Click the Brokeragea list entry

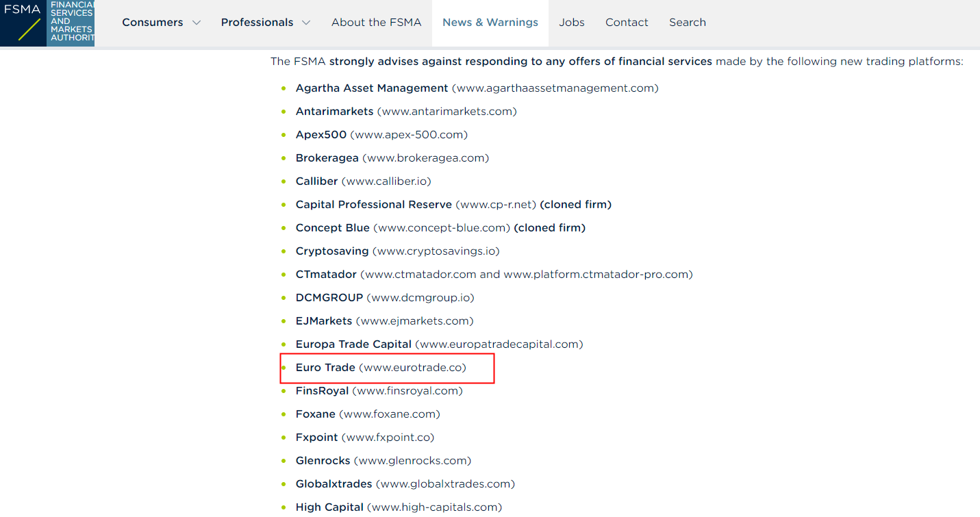(x=392, y=158)
